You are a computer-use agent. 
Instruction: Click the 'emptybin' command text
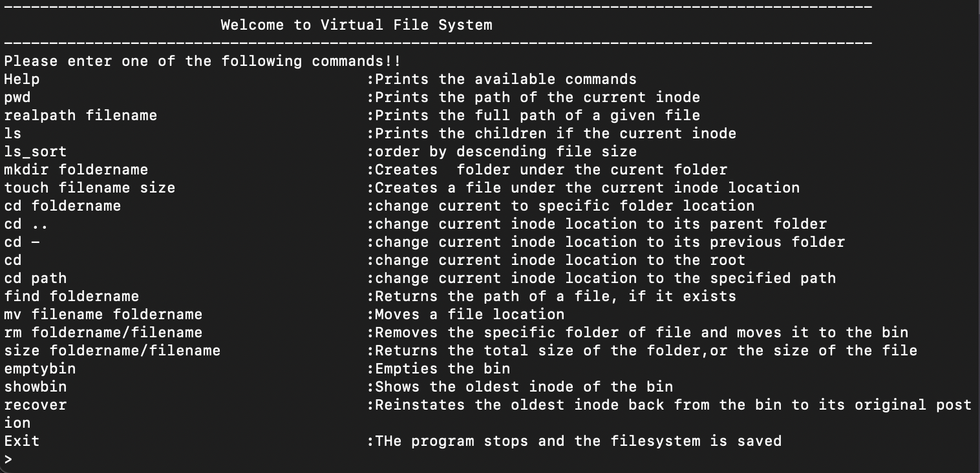[40, 369]
